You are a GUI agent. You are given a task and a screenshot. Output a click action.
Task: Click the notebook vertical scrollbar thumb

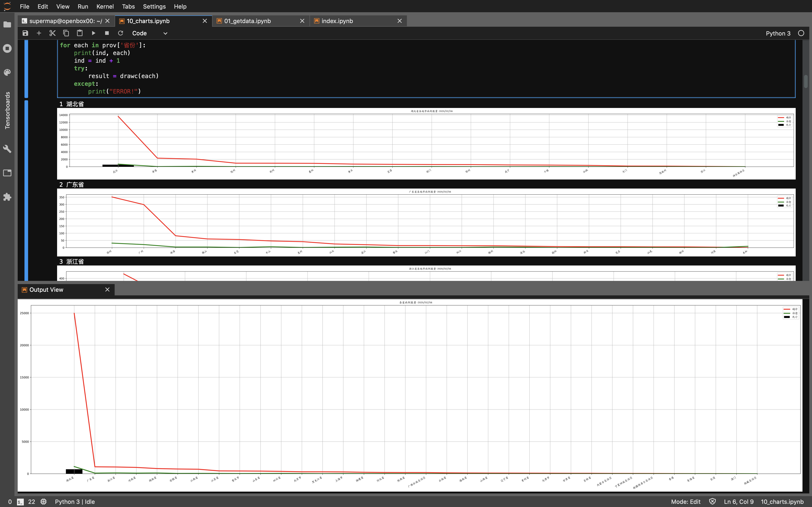point(806,81)
